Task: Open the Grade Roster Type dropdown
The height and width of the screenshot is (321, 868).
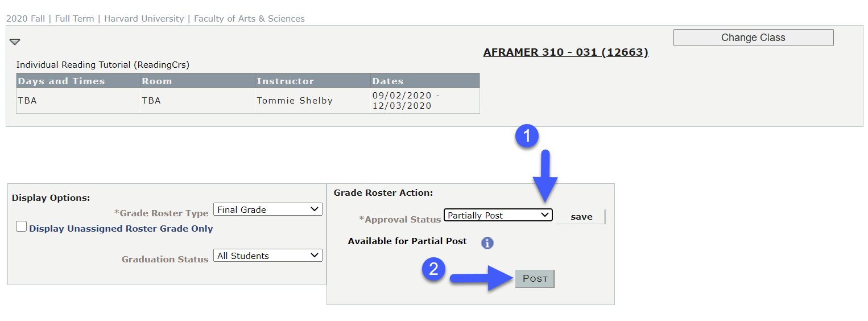Action: click(x=268, y=209)
